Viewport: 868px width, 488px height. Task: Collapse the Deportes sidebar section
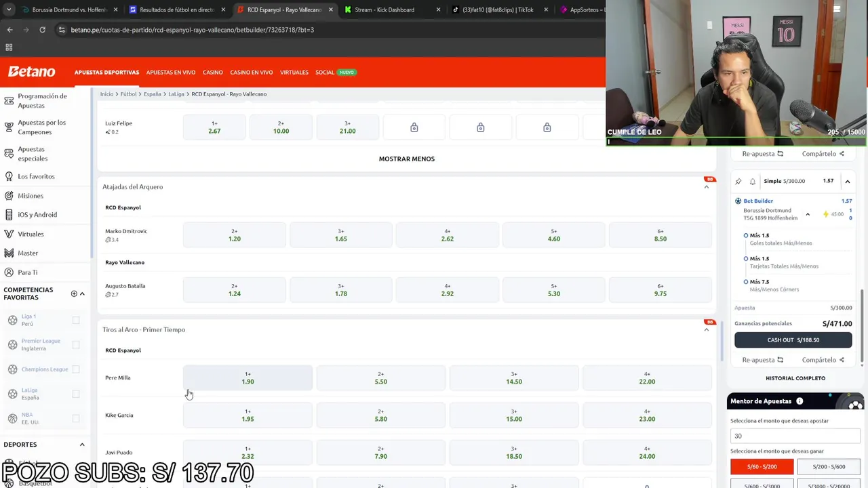click(x=82, y=445)
